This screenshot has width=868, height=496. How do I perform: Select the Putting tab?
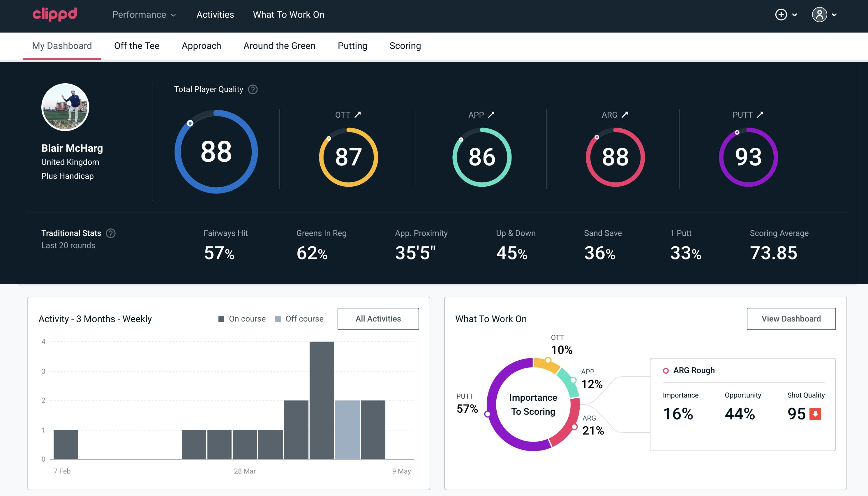pyautogui.click(x=352, y=46)
